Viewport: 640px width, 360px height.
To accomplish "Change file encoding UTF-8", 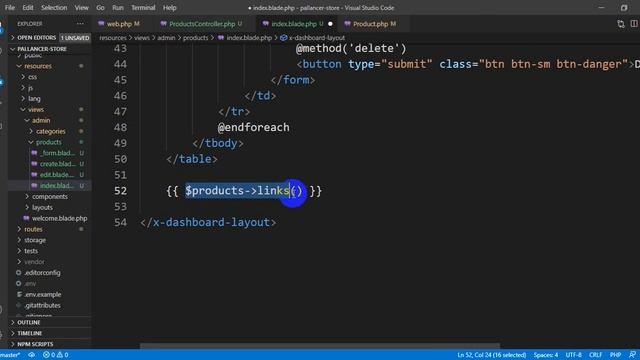I will pos(573,355).
